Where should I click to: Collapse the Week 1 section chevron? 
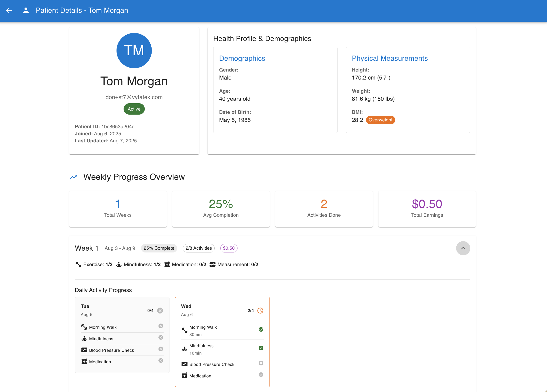(463, 248)
